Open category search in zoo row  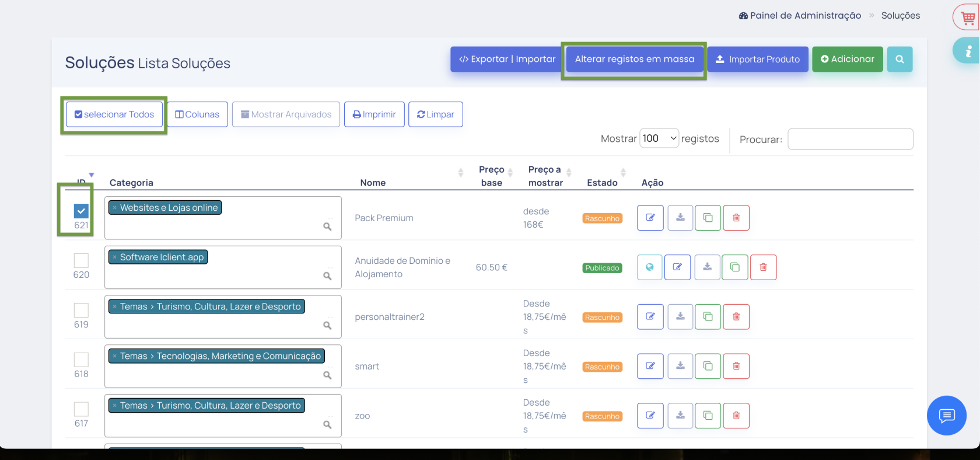pyautogui.click(x=327, y=425)
